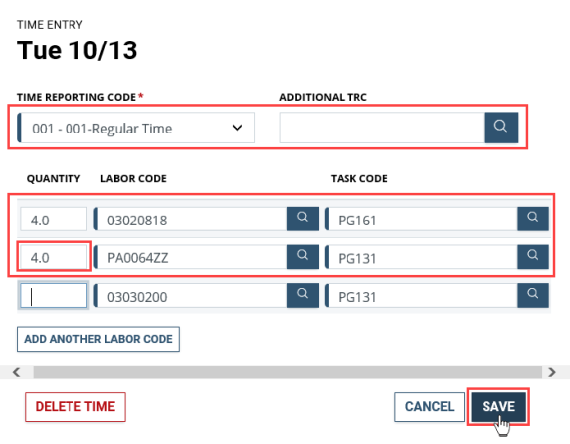Save the time entry
The height and width of the screenshot is (444, 570).
[498, 407]
